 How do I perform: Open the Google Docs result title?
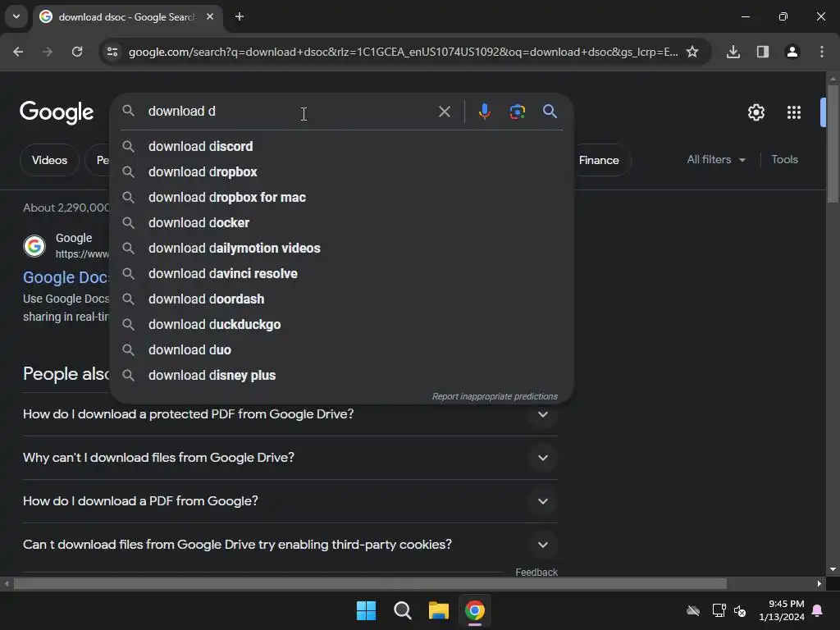66,277
